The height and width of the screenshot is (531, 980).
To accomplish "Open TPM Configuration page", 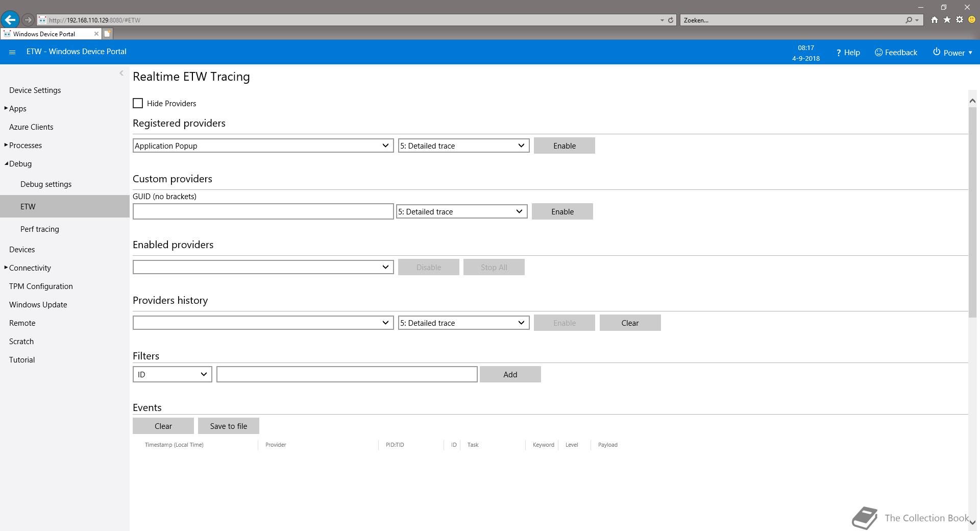I will 41,286.
